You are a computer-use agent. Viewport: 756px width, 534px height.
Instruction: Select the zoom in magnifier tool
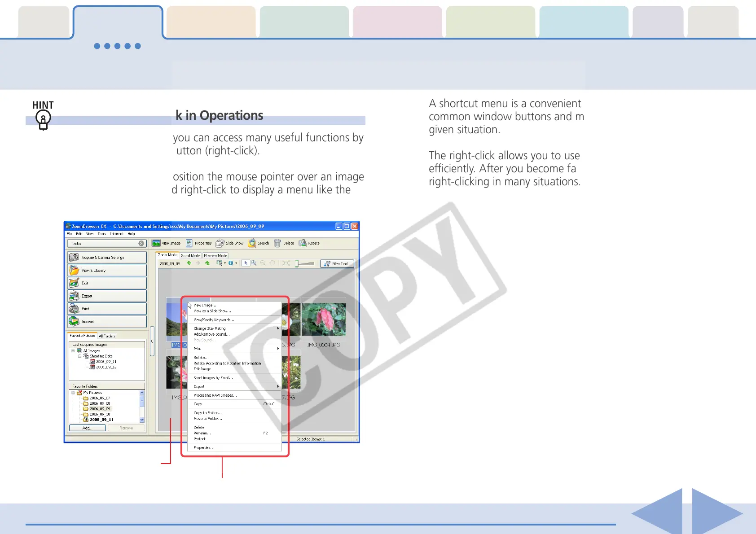pyautogui.click(x=254, y=263)
